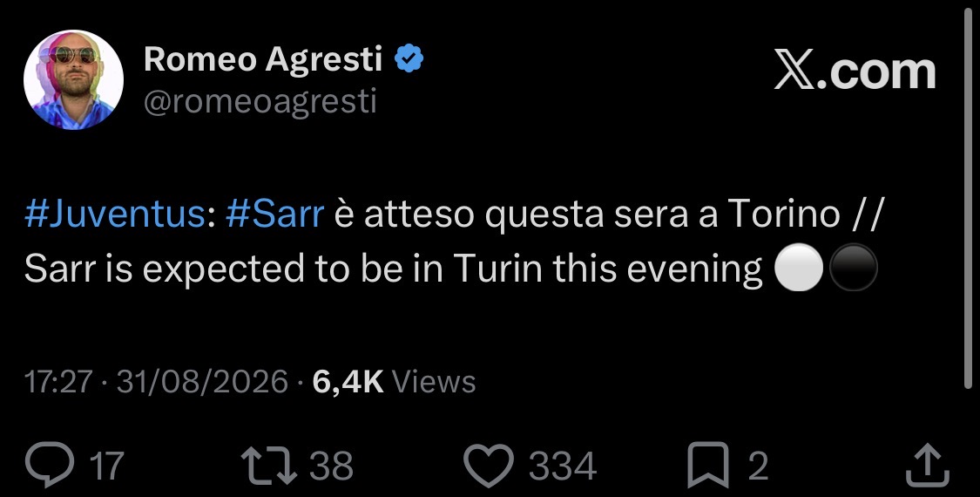Click the 334 likes count
980x497 pixels.
[563, 466]
